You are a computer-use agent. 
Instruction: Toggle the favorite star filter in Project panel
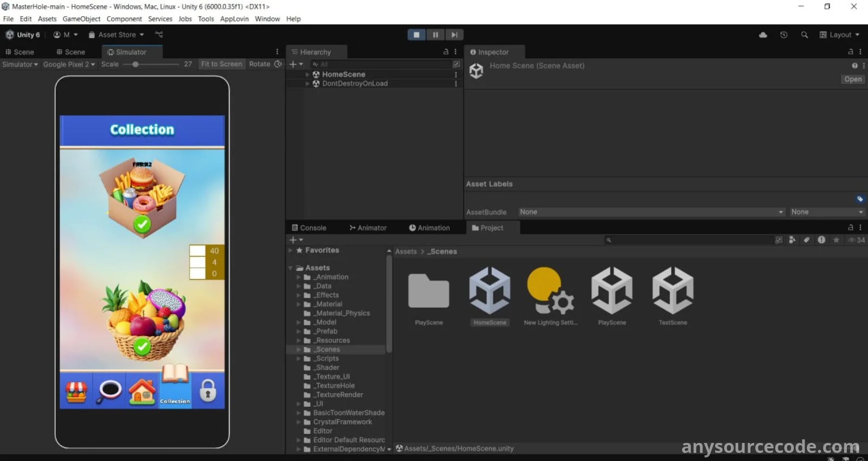(x=836, y=240)
